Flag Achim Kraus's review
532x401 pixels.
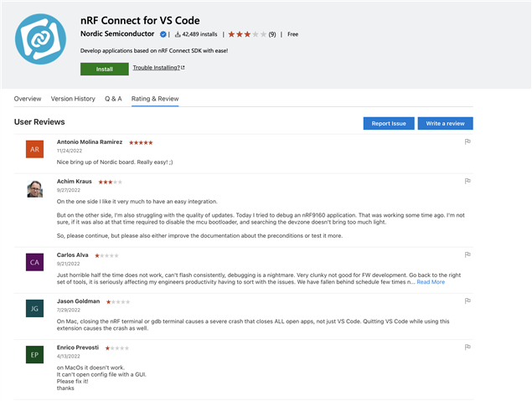tap(467, 181)
